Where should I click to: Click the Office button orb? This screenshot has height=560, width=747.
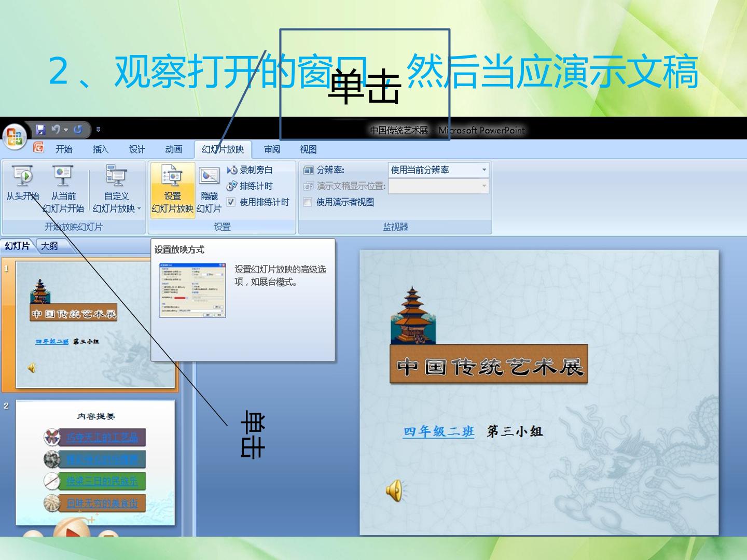tap(14, 136)
